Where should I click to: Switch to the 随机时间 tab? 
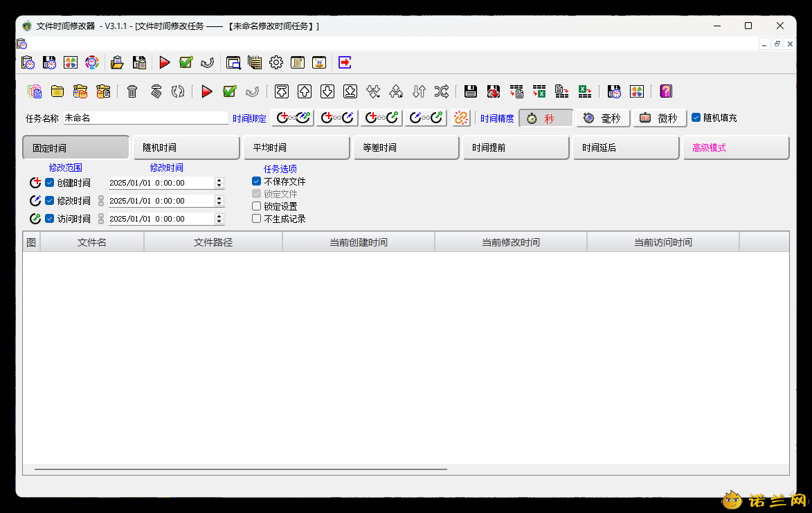click(186, 147)
